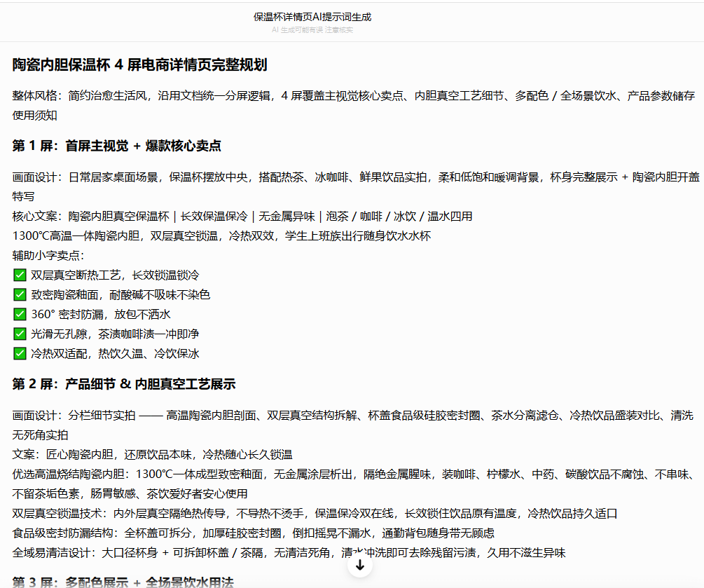Click the green check mark beside 双层真空断热工艺

(20, 275)
